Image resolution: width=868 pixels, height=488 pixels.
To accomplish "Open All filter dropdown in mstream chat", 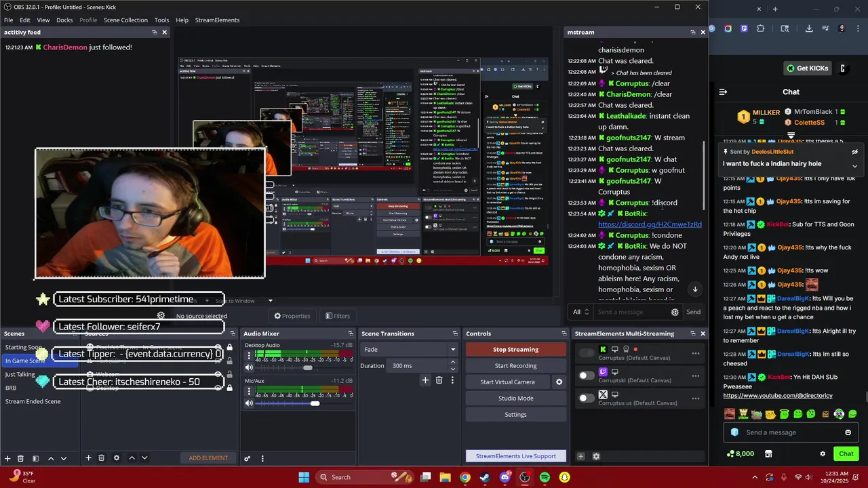I will pos(581,312).
